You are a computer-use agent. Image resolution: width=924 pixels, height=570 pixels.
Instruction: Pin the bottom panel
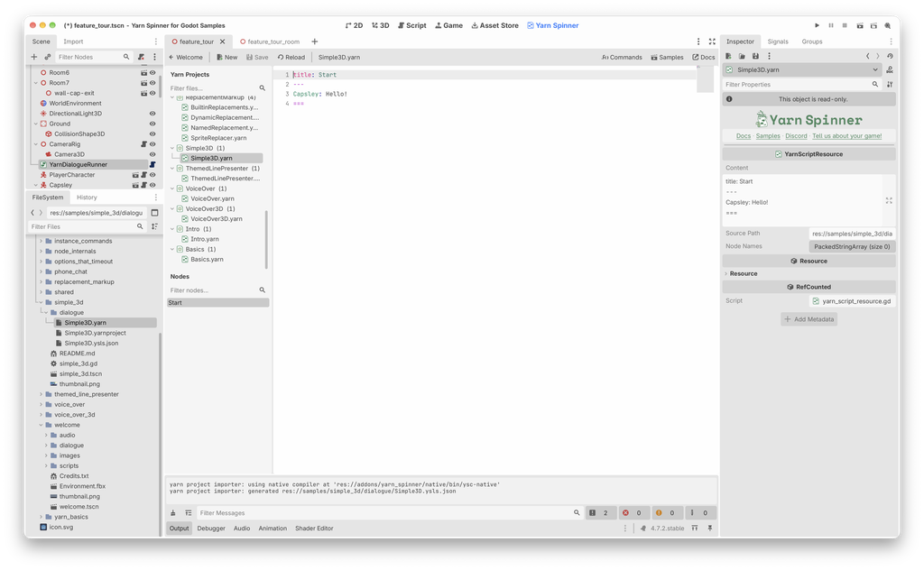pyautogui.click(x=709, y=529)
